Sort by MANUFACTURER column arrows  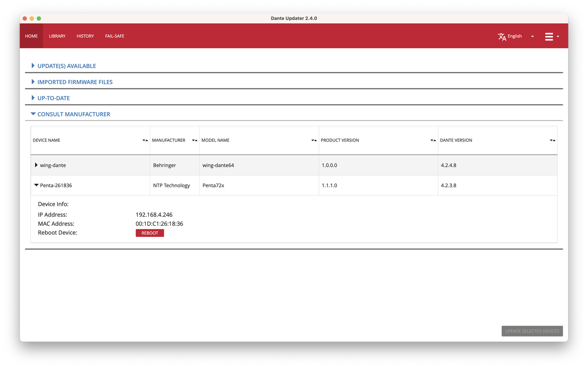point(194,140)
